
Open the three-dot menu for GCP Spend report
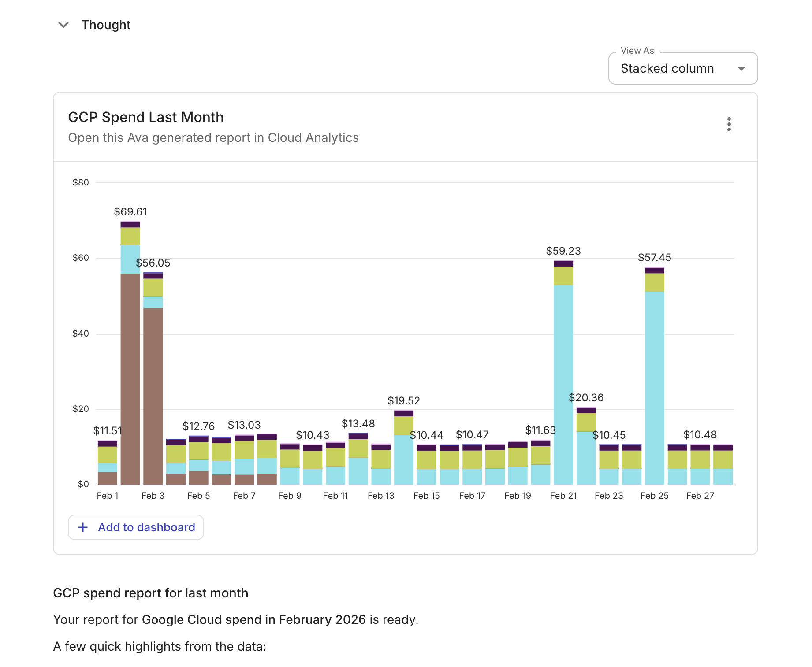click(x=729, y=124)
